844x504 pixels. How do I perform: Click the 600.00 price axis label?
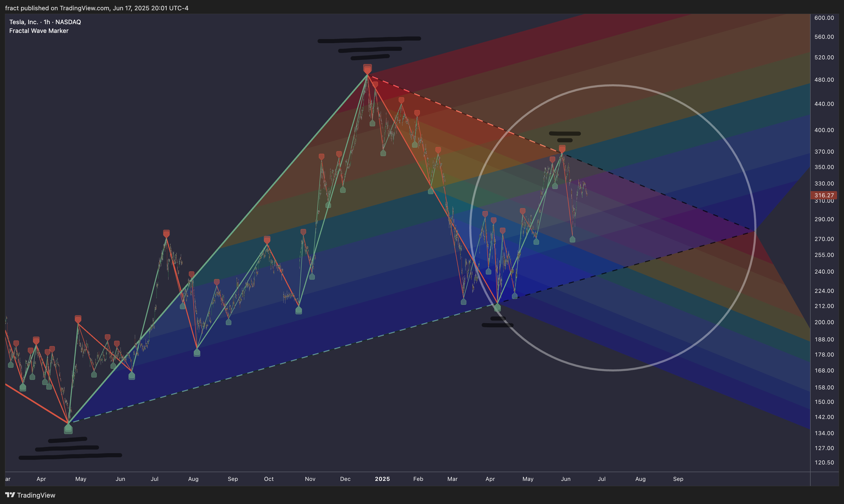[824, 18]
